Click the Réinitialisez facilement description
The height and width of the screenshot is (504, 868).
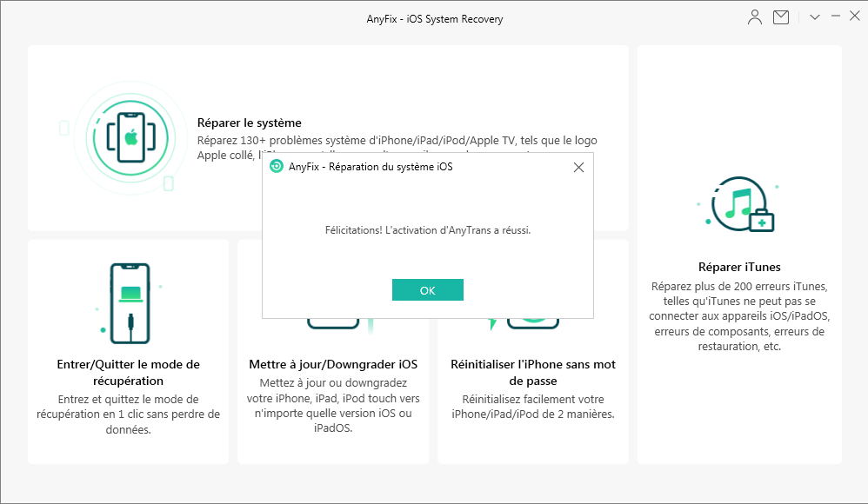click(x=533, y=407)
